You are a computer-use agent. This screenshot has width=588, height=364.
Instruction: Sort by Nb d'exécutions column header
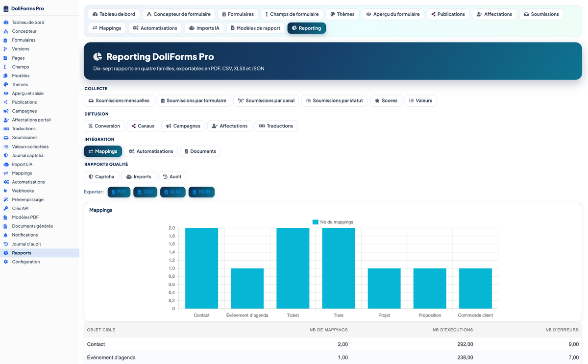coord(453,330)
